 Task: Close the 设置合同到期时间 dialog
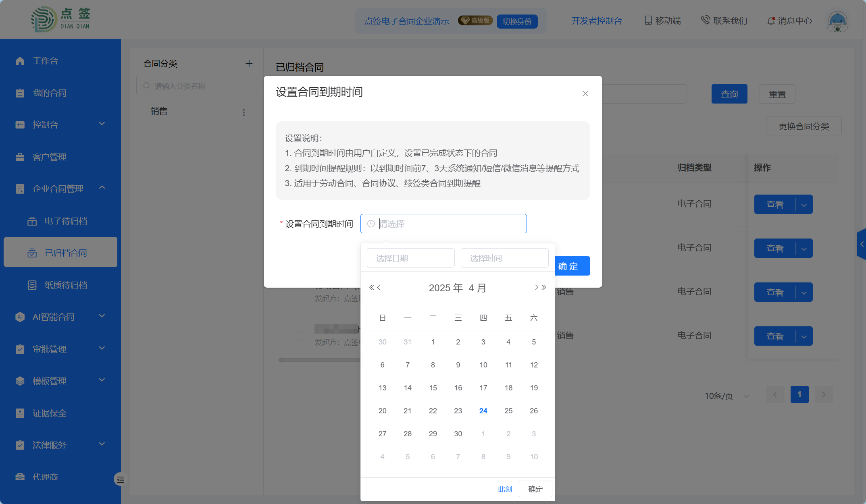point(585,93)
